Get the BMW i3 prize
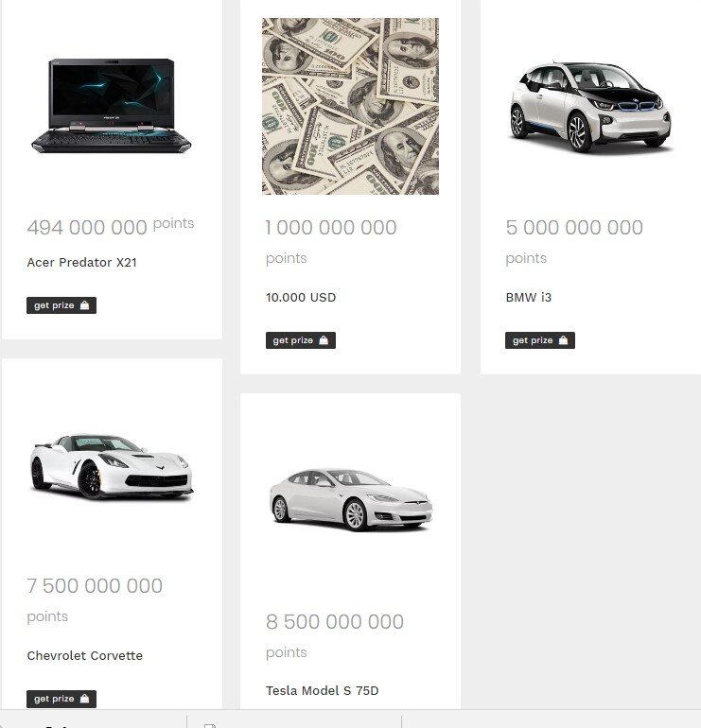 coord(540,340)
